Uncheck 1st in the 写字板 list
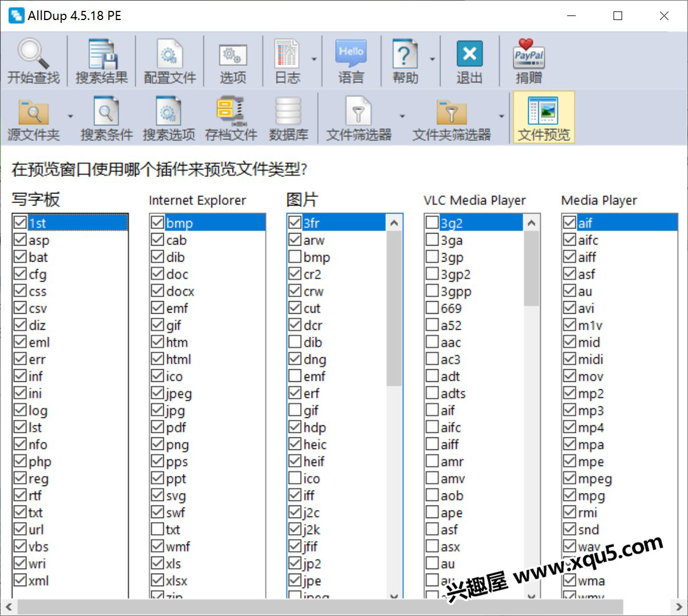The width and height of the screenshot is (688, 616). pyautogui.click(x=20, y=222)
